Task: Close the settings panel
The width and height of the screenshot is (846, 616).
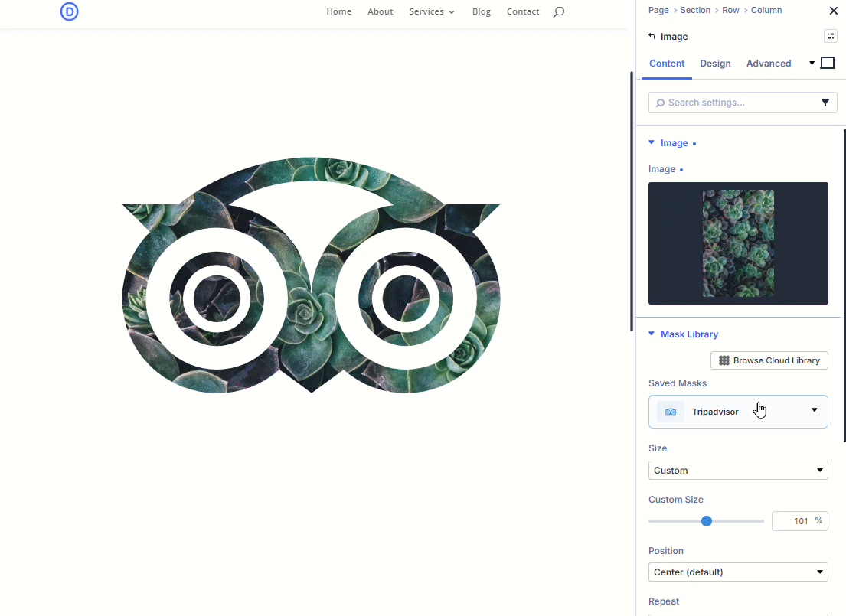Action: pos(833,10)
